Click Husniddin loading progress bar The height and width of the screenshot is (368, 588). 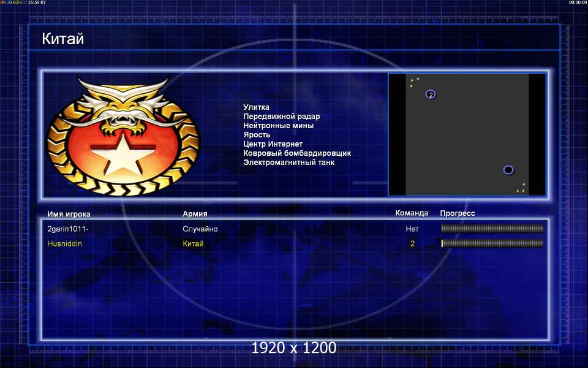click(x=492, y=243)
